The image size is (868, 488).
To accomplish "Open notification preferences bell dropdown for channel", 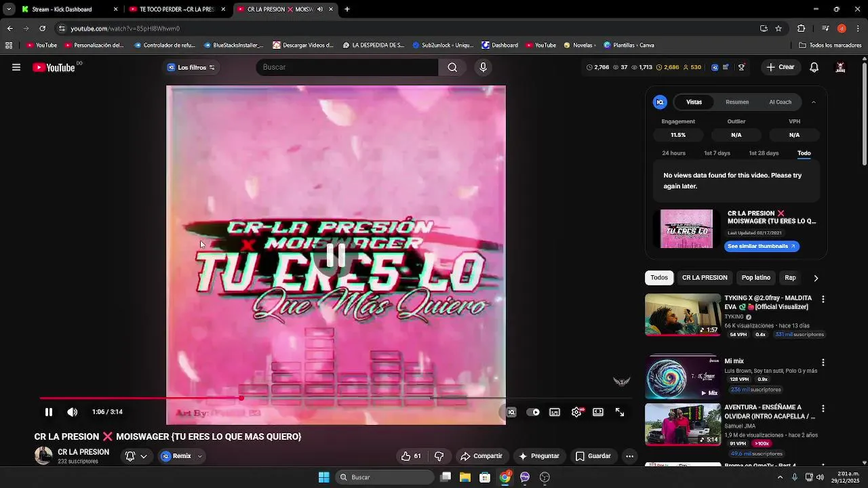I will (x=136, y=456).
